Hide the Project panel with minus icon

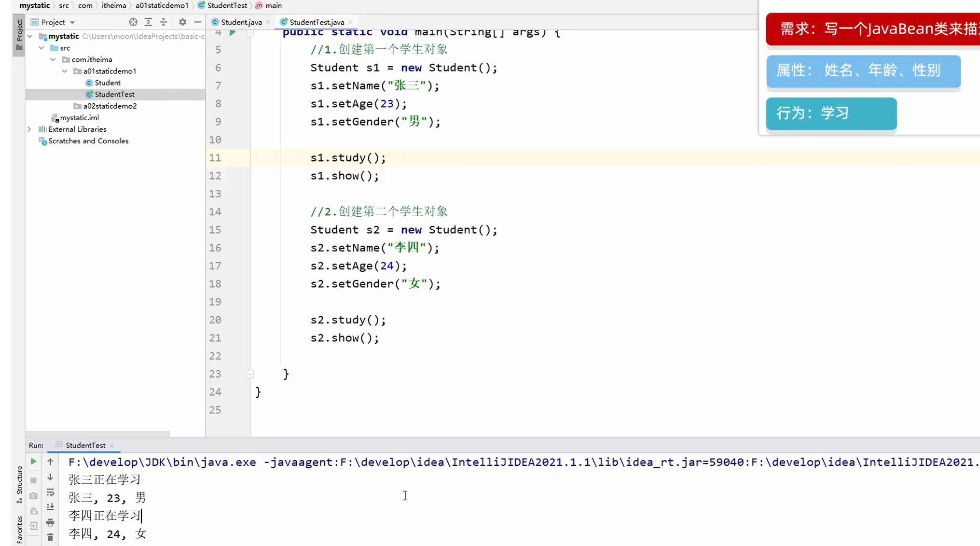(x=197, y=22)
